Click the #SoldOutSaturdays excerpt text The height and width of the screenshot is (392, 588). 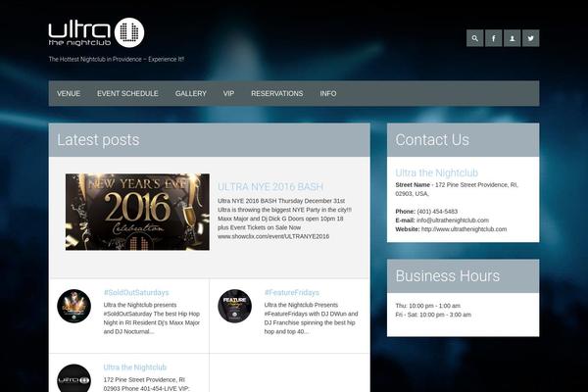[152, 318]
